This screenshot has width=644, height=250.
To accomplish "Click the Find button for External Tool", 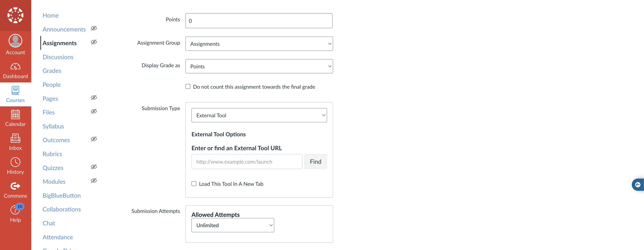I will (x=316, y=161).
